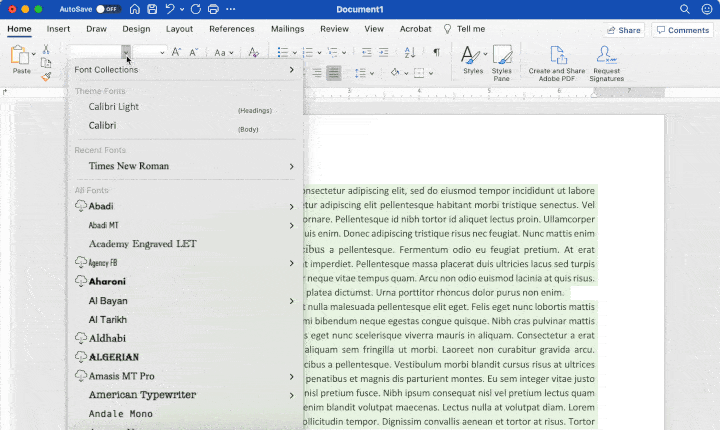The width and height of the screenshot is (720, 430).
Task: Click the Home icon in title bar
Action: tap(135, 9)
